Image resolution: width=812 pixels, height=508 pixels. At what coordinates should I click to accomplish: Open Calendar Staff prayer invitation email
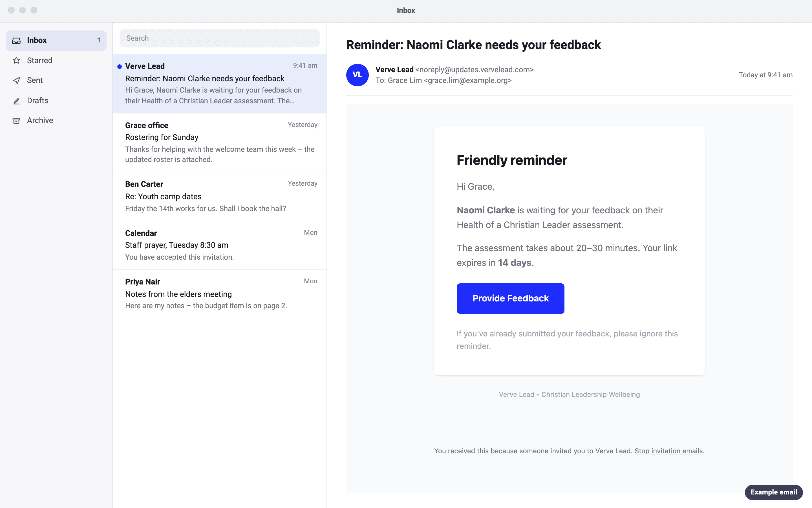pos(219,245)
